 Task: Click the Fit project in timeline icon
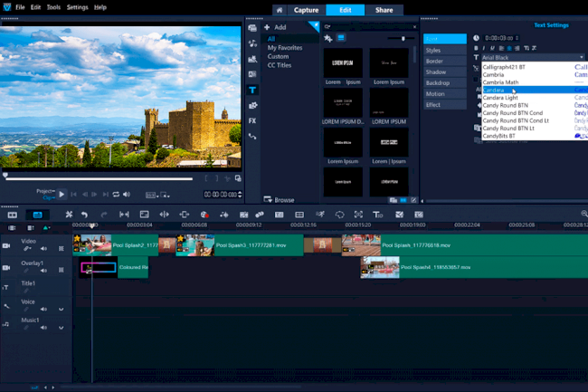(x=124, y=215)
